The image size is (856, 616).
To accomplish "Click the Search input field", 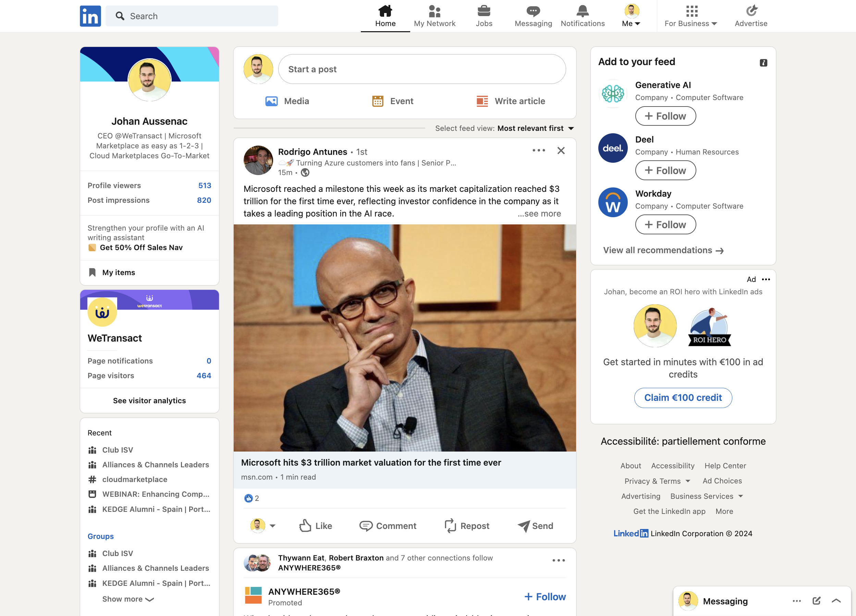I will pos(192,16).
